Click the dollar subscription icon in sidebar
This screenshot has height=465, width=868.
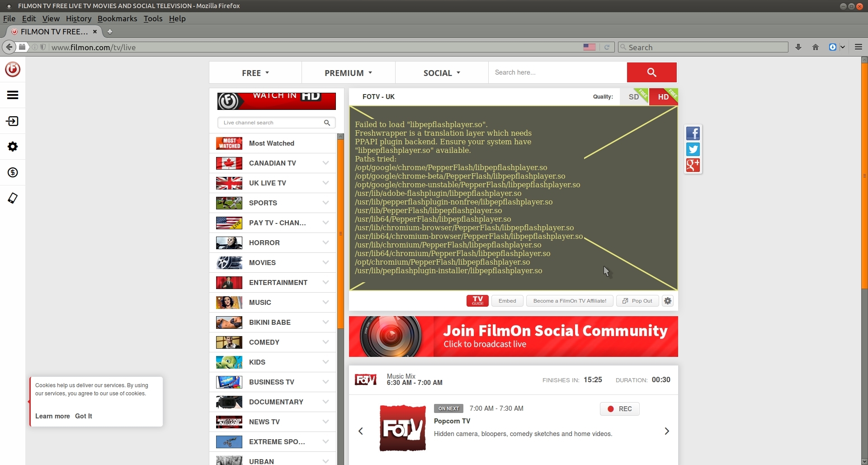(13, 172)
